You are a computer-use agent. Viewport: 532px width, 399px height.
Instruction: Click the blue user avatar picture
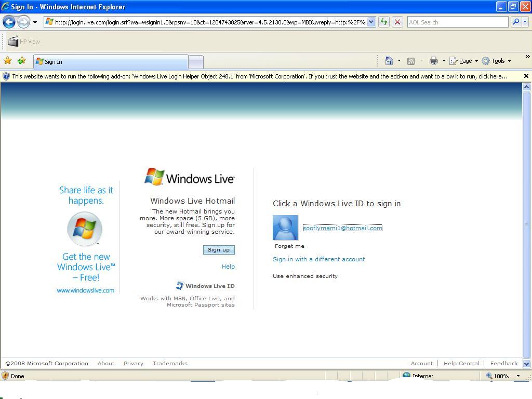[x=285, y=228]
